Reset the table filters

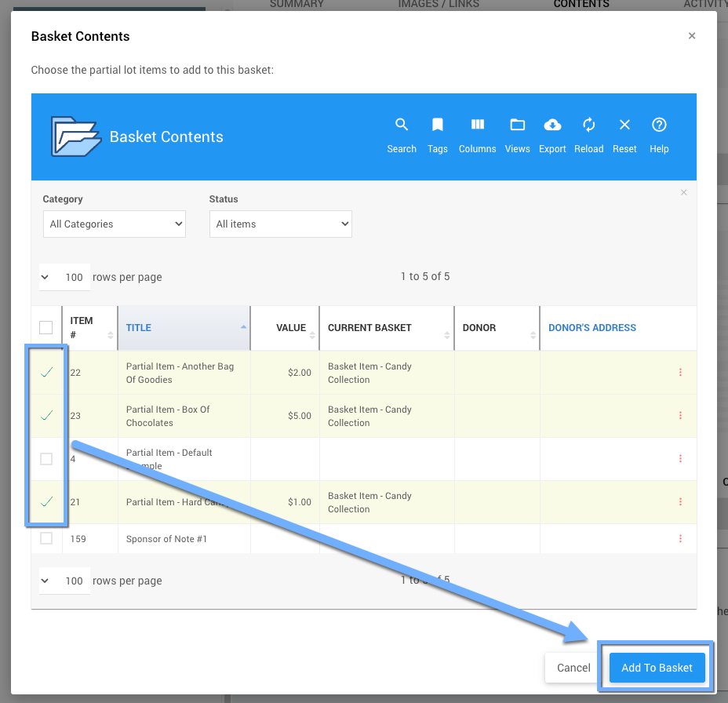[624, 134]
